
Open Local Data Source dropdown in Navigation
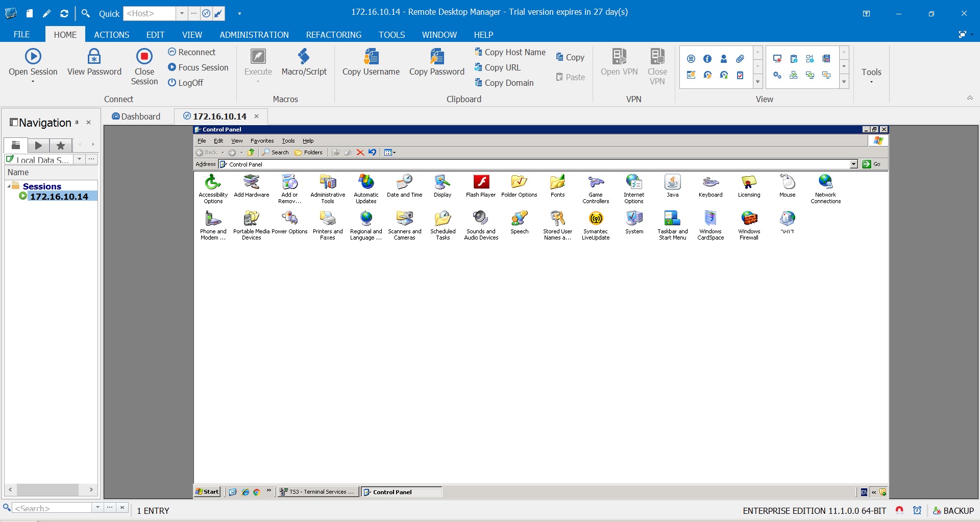tap(79, 159)
